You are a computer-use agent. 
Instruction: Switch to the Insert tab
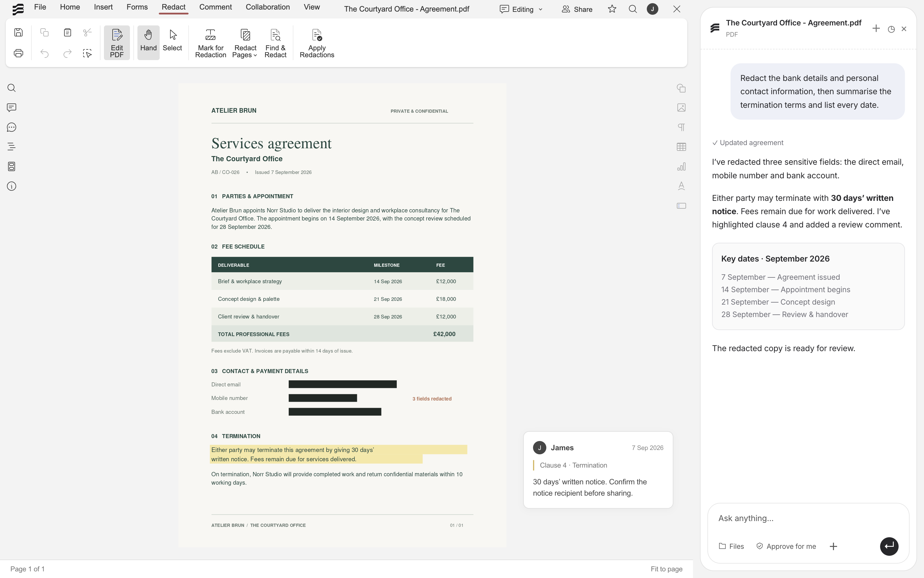pos(103,7)
